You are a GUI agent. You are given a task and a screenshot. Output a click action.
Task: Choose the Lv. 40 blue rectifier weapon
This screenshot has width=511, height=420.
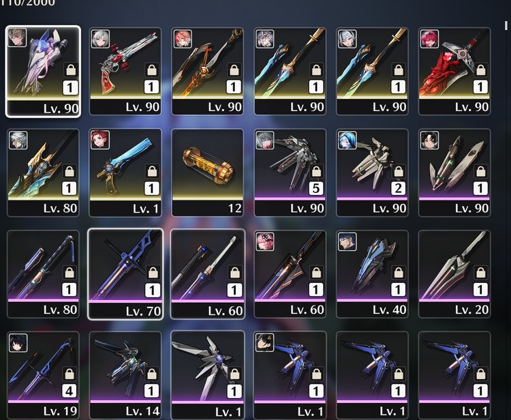coord(372,274)
